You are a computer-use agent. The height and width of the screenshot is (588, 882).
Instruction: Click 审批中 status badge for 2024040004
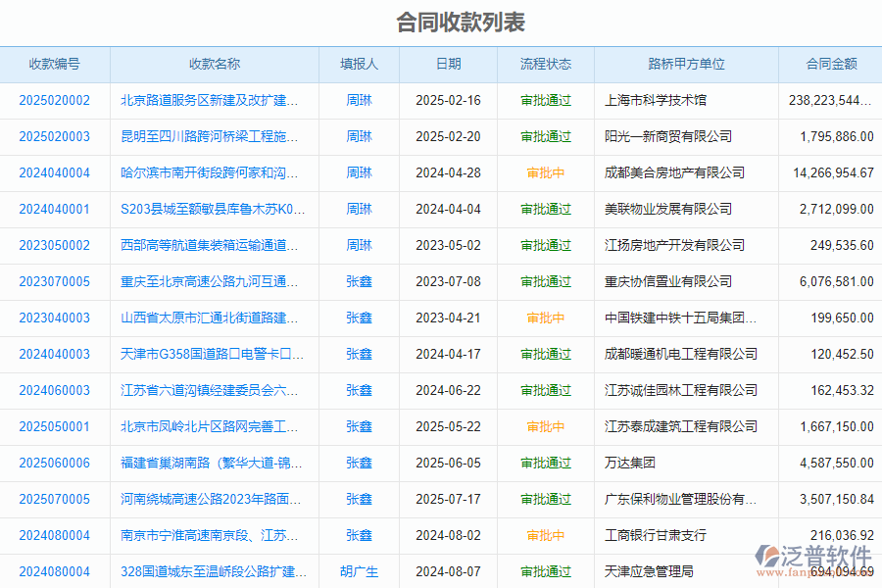tap(546, 172)
